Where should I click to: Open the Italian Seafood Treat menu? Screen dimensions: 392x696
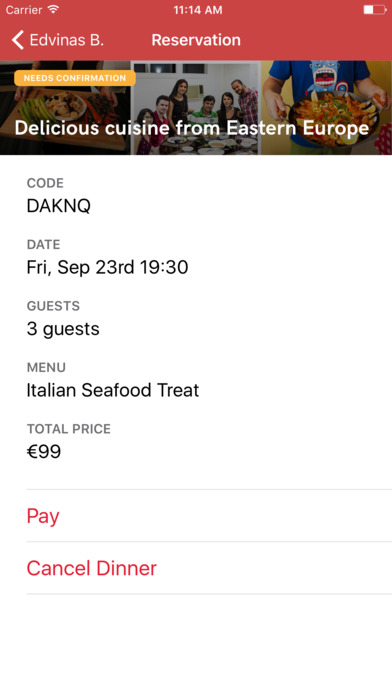pos(113,390)
